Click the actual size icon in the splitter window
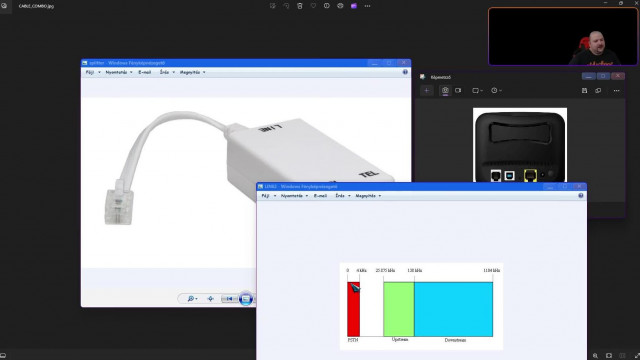The width and height of the screenshot is (640, 360). 211,299
